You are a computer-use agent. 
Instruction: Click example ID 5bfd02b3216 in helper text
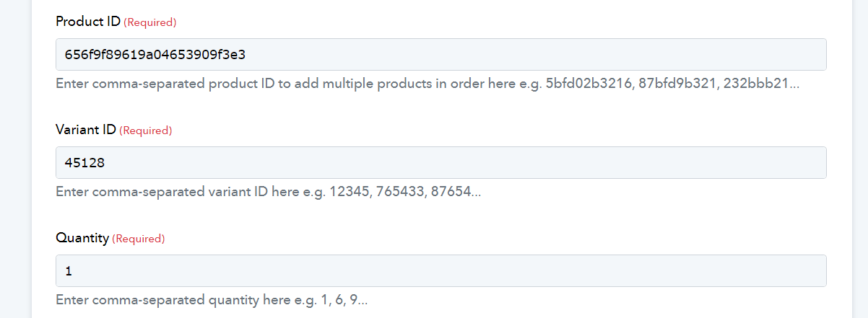[x=589, y=83]
